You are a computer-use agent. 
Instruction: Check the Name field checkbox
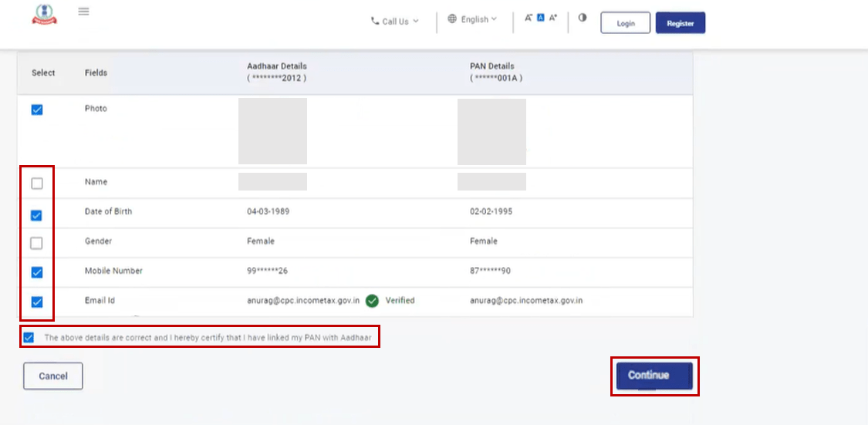(x=37, y=184)
